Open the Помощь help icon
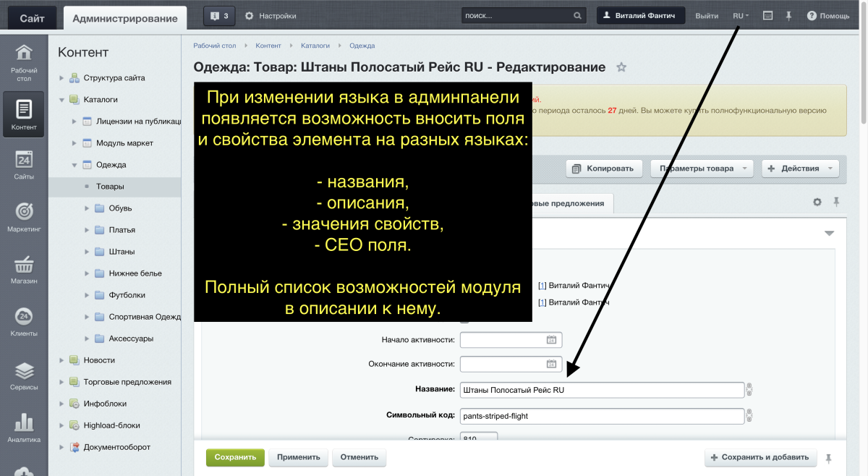868x476 pixels. click(827, 15)
